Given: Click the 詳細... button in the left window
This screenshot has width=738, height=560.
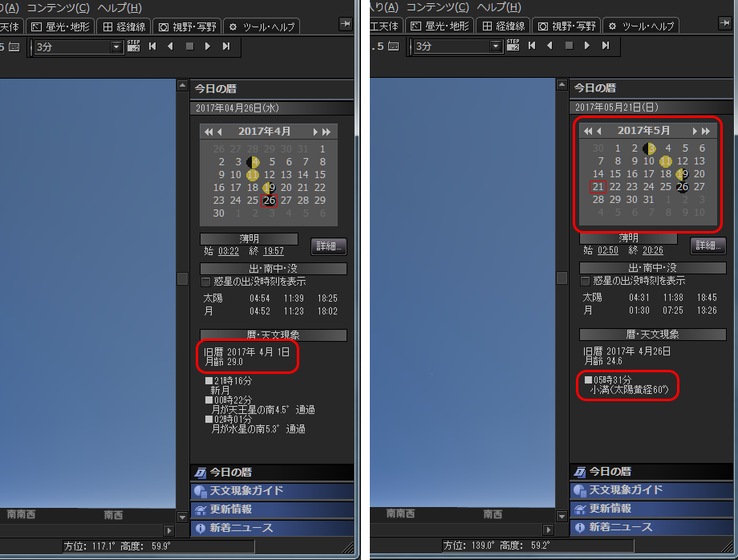Looking at the screenshot, I should tap(329, 246).
